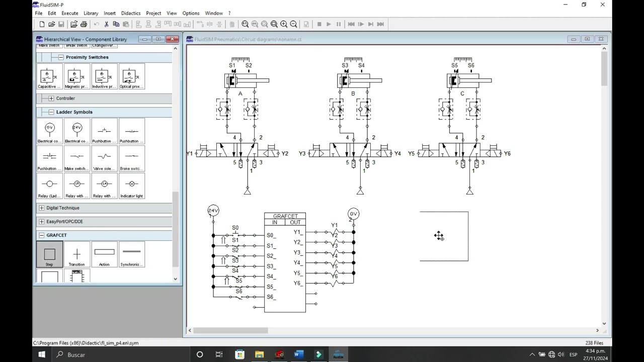
Task: Select the Inductive proximity switch component
Action: point(104,77)
